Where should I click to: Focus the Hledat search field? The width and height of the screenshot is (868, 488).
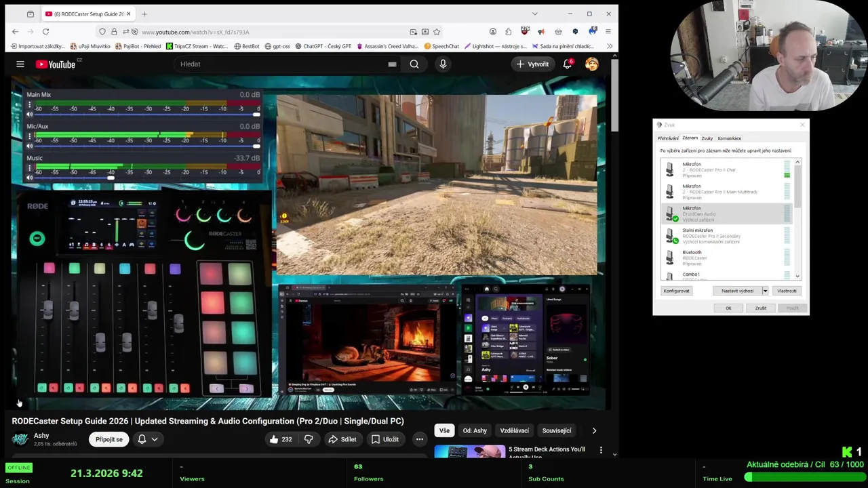click(x=281, y=64)
